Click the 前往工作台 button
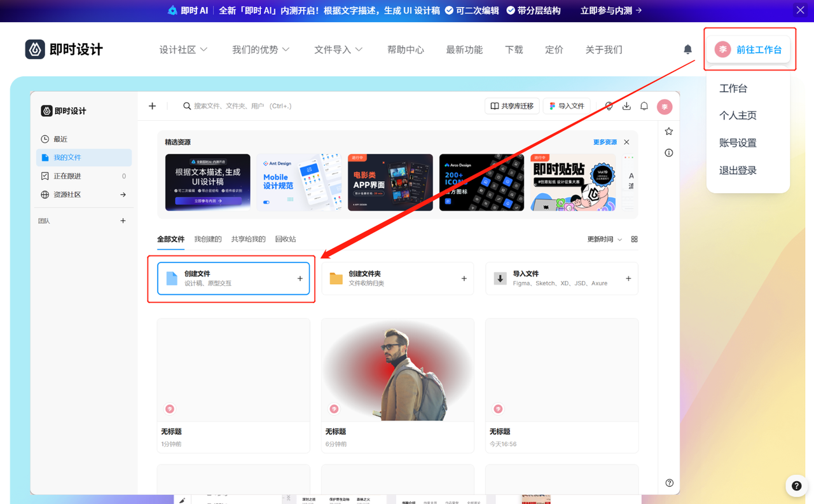The width and height of the screenshot is (814, 504). pos(749,48)
